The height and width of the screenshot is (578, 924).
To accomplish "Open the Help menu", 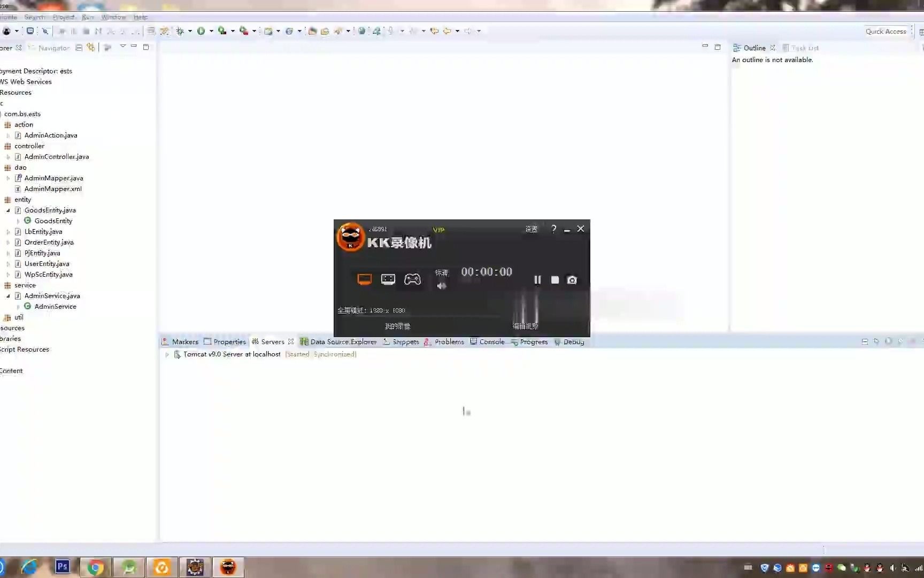I will pyautogui.click(x=141, y=17).
